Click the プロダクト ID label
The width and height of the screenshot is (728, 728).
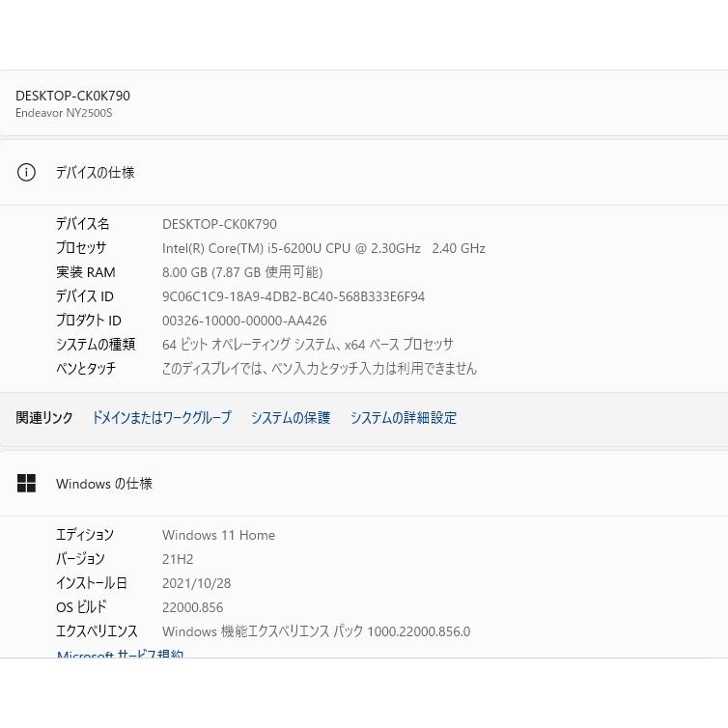(x=88, y=321)
